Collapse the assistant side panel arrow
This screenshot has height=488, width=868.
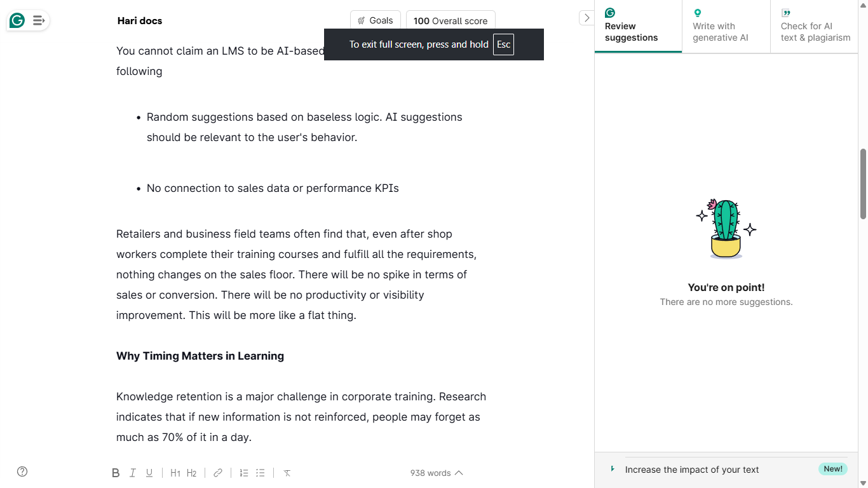coord(587,18)
